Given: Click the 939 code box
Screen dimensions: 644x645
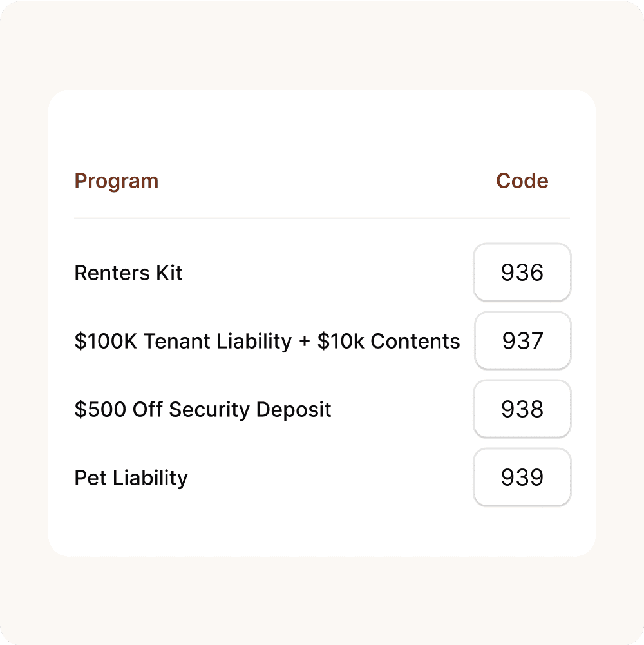Looking at the screenshot, I should coord(522,477).
